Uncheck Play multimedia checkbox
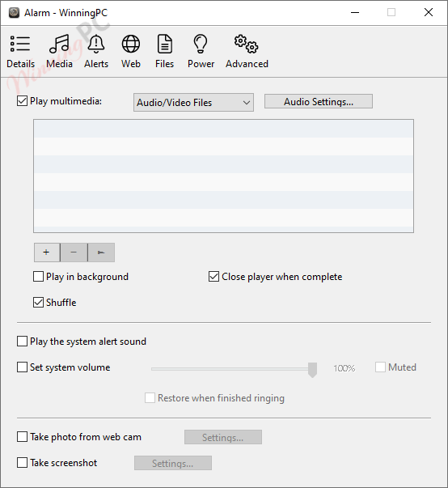This screenshot has width=448, height=488. click(x=22, y=101)
